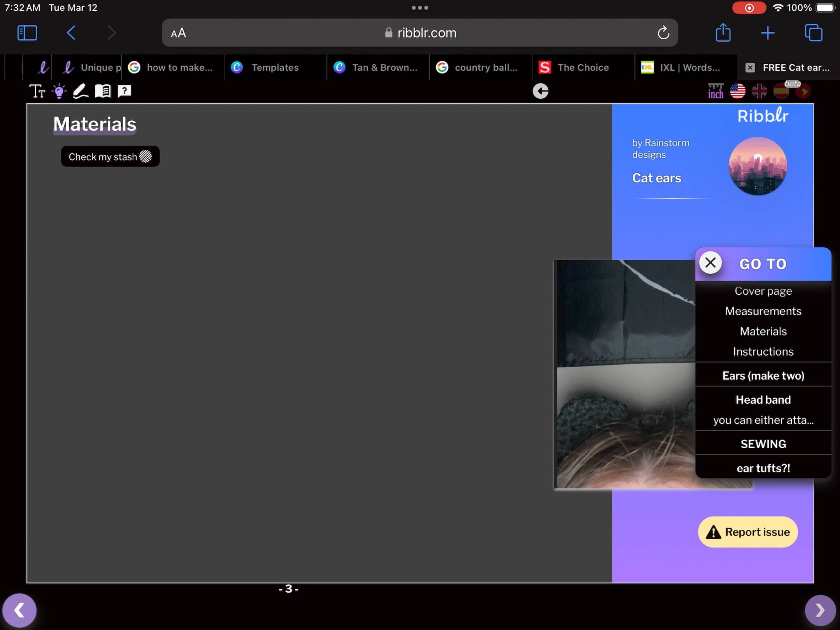Select the Spanish language flag
This screenshot has width=840, height=630.
pyautogui.click(x=781, y=91)
